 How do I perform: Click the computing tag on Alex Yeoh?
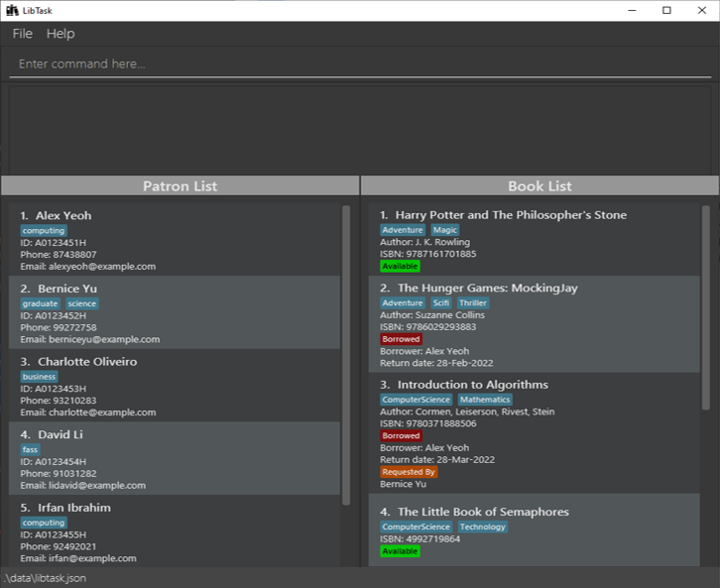44,230
